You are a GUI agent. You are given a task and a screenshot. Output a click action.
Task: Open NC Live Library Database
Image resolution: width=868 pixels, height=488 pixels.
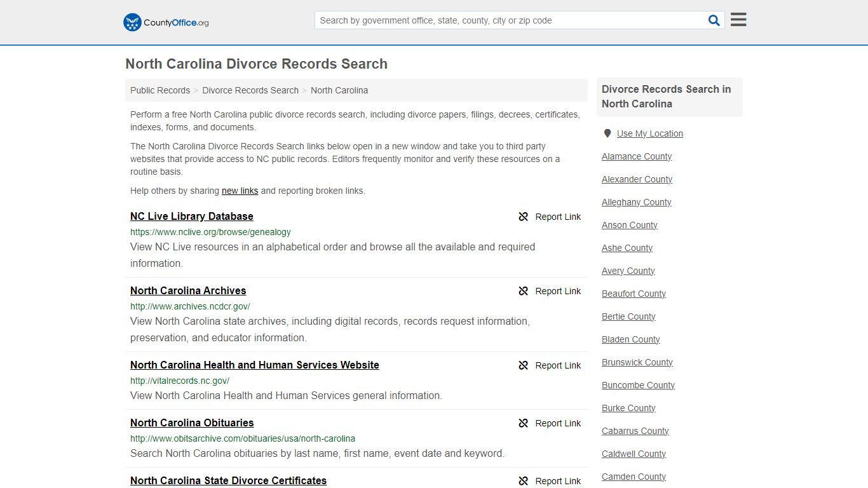tap(192, 216)
